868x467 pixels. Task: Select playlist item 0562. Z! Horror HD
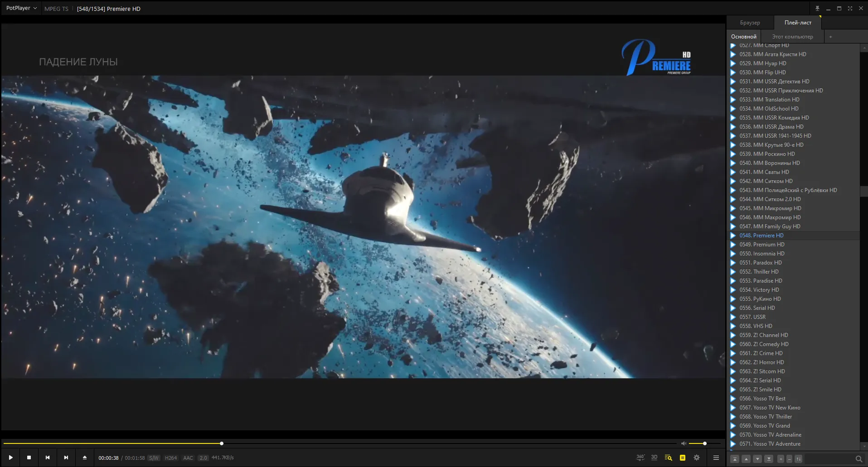coord(793,362)
